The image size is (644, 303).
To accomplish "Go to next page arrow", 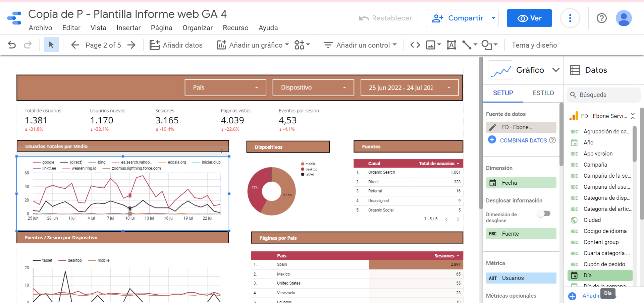I will point(131,45).
